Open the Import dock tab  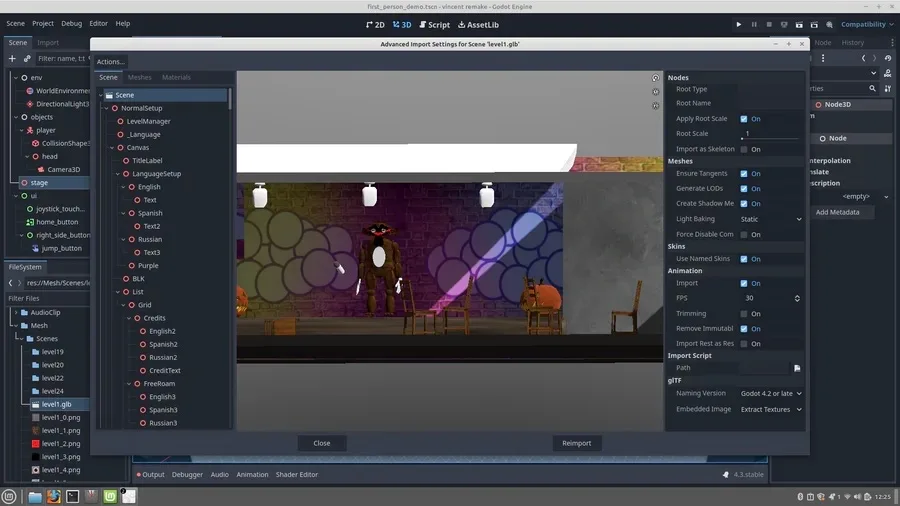48,42
